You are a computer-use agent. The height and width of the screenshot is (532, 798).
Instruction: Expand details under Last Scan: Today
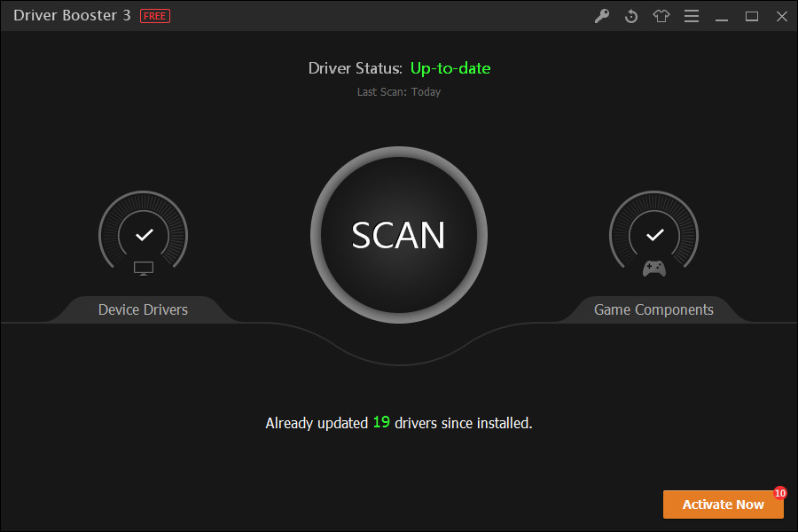pos(398,91)
